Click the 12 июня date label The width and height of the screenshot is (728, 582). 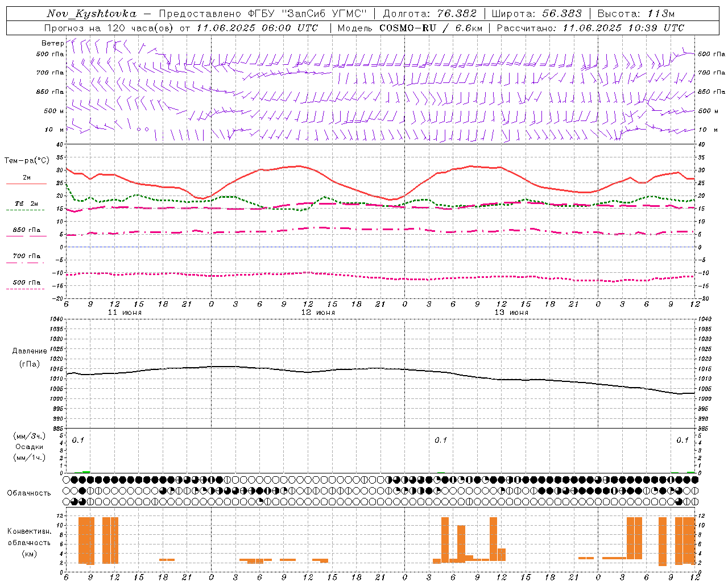(318, 313)
